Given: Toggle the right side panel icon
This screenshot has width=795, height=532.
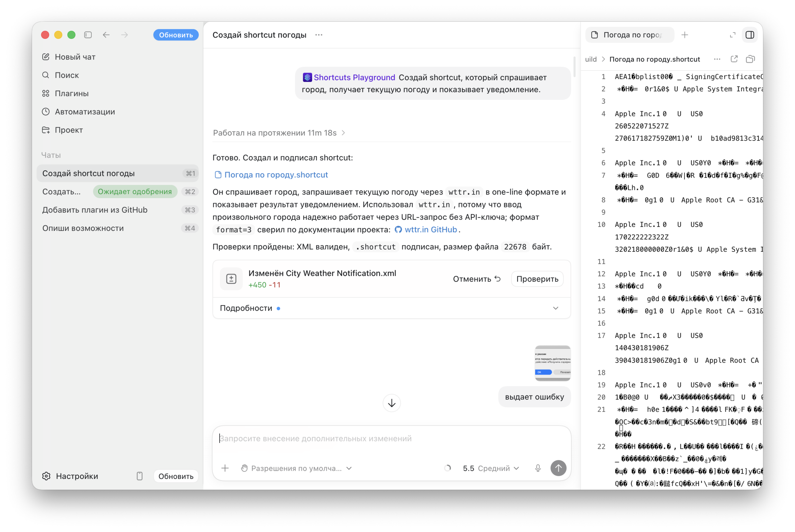Looking at the screenshot, I should coord(750,35).
